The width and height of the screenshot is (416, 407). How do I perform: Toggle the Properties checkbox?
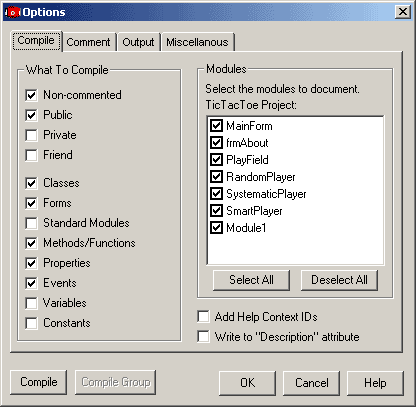[x=31, y=263]
